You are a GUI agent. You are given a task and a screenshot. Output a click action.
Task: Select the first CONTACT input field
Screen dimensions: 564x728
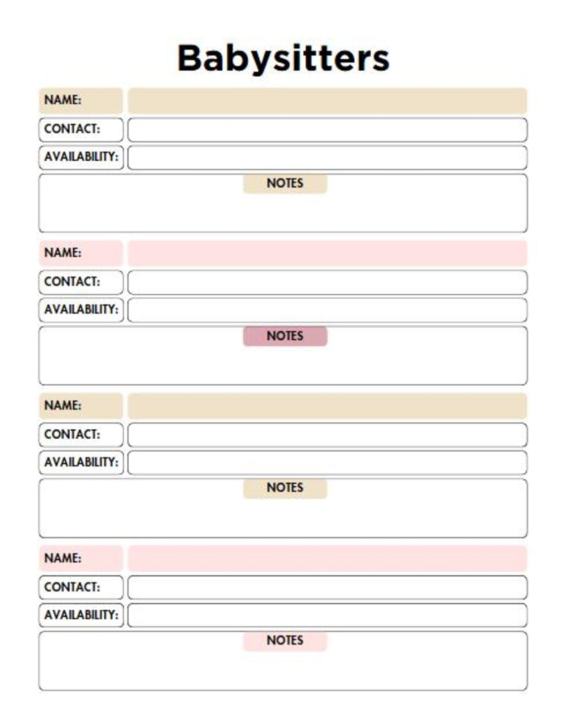pyautogui.click(x=328, y=130)
